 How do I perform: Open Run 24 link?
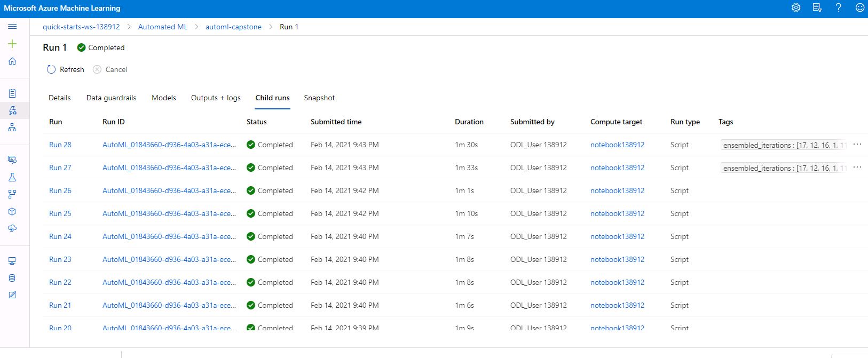tap(60, 236)
